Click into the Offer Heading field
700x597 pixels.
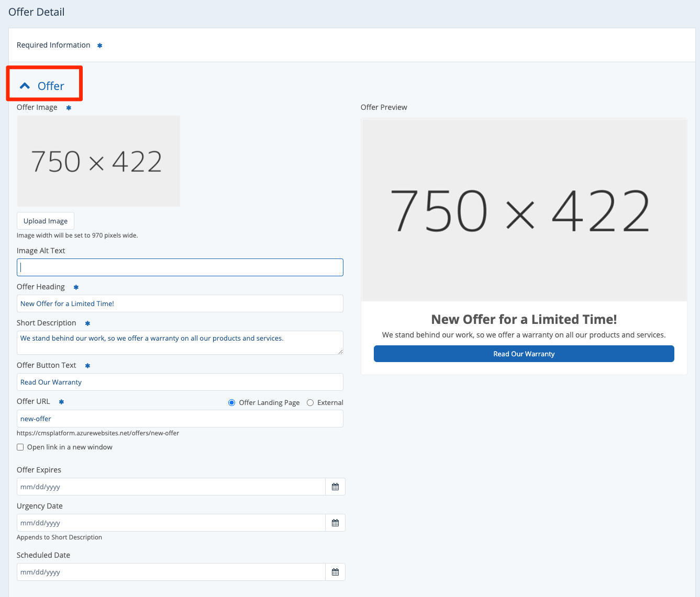[180, 303]
